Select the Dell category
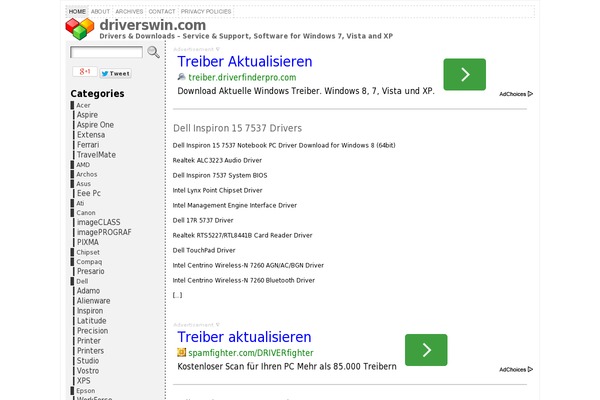 coord(82,281)
